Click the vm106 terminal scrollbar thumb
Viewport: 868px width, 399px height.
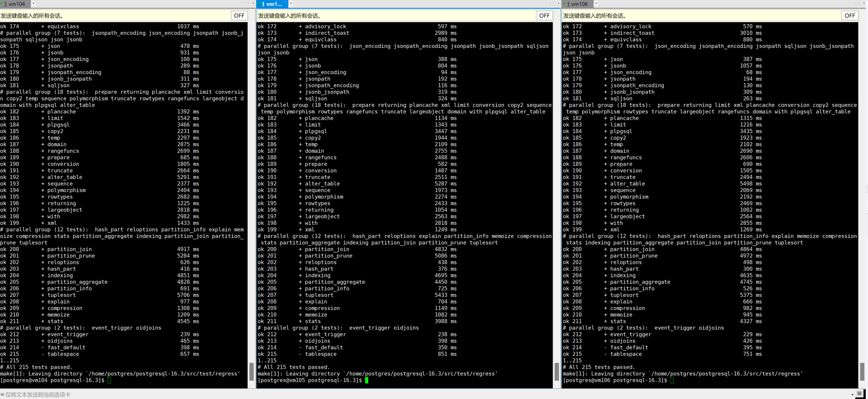coord(863,371)
